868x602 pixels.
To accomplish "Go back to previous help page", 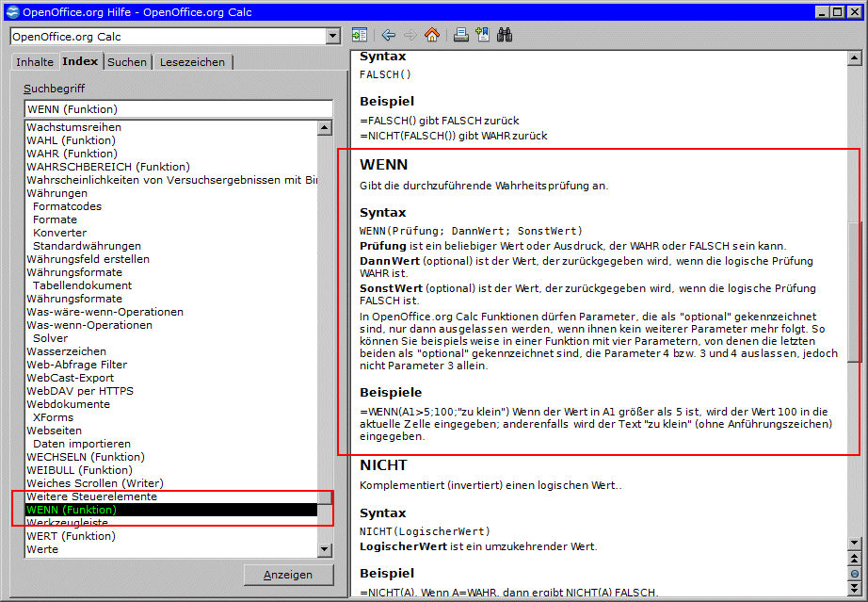I will click(388, 36).
